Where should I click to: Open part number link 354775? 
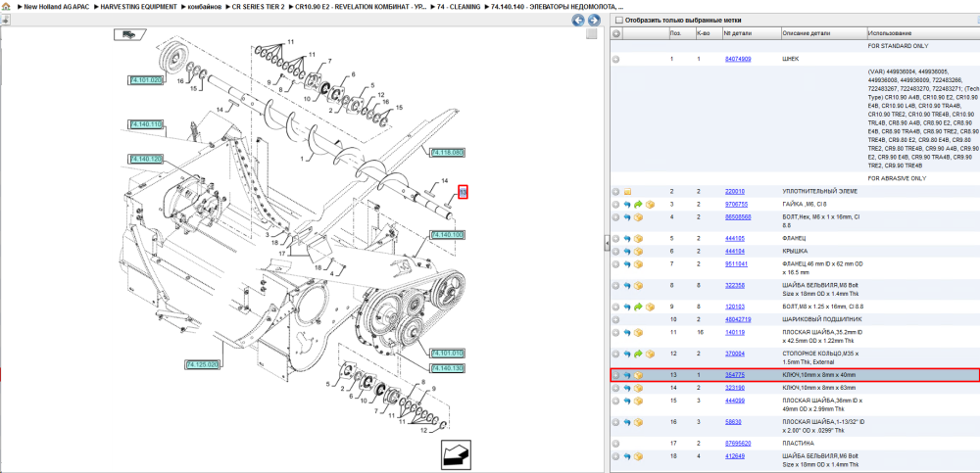pos(734,375)
